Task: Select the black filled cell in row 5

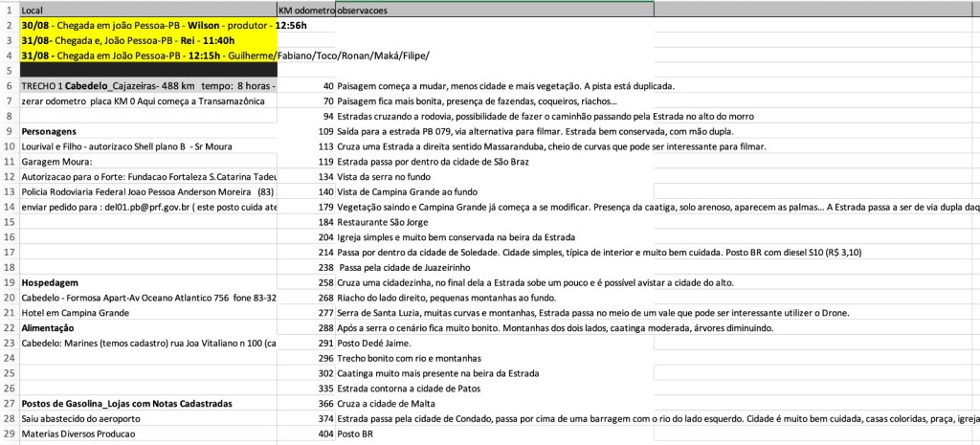Action: click(x=144, y=70)
